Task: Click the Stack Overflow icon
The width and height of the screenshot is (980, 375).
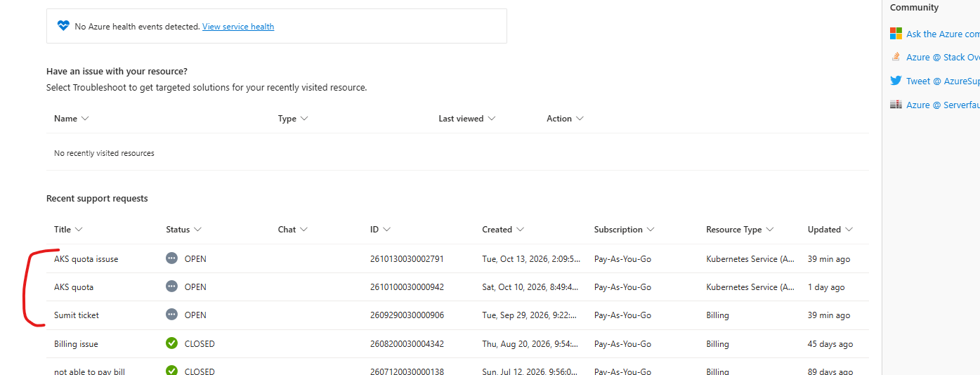Action: point(896,57)
